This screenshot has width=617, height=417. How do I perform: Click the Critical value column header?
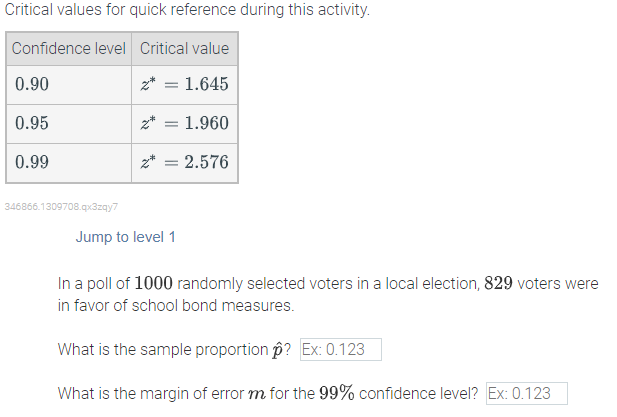pos(185,49)
